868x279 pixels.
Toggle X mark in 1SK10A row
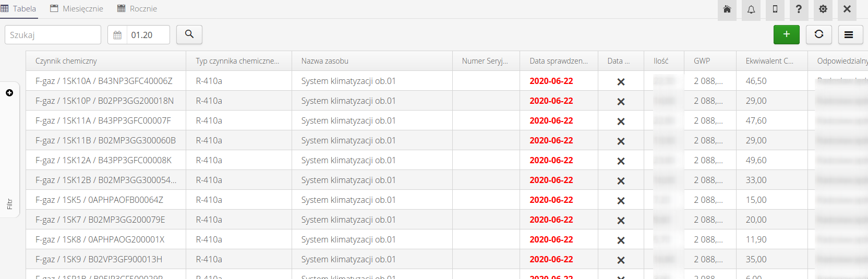pyautogui.click(x=621, y=82)
